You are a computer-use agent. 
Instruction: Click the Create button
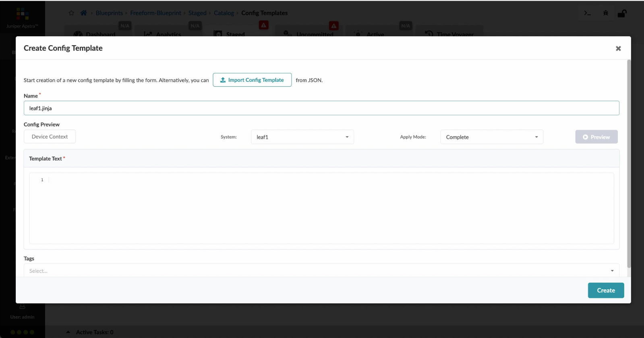point(606,290)
